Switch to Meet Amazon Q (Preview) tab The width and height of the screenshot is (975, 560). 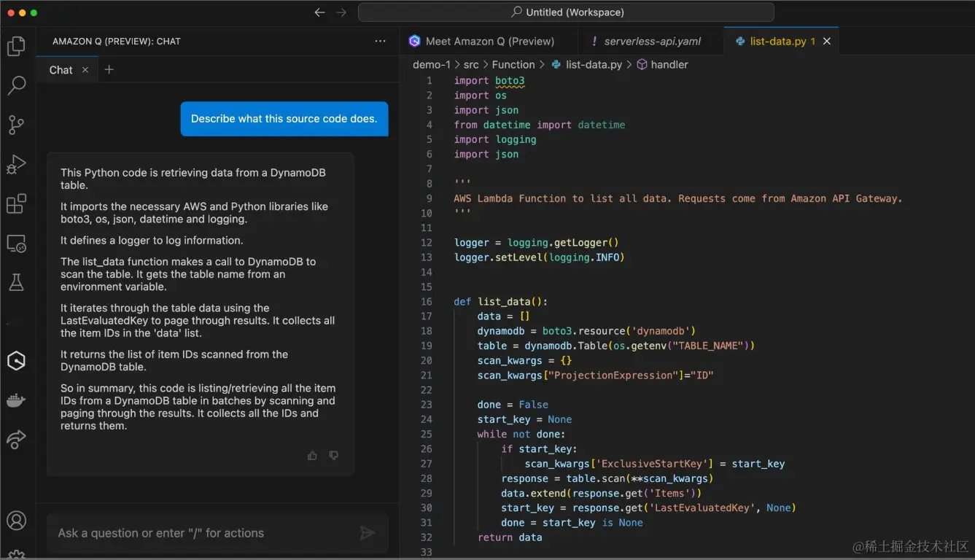(x=489, y=42)
